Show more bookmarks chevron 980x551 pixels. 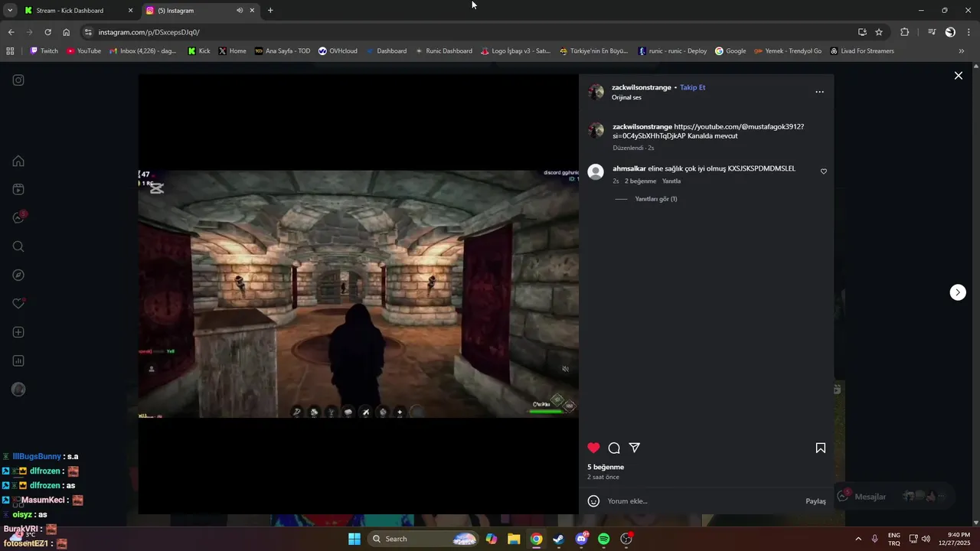point(962,51)
